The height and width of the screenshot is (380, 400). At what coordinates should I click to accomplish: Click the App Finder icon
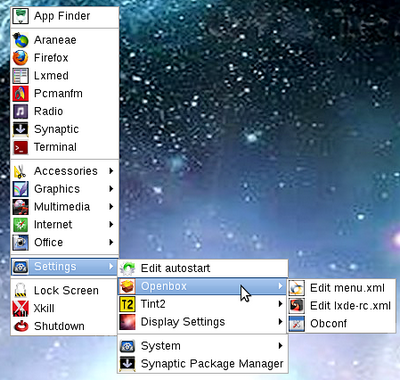coord(20,16)
